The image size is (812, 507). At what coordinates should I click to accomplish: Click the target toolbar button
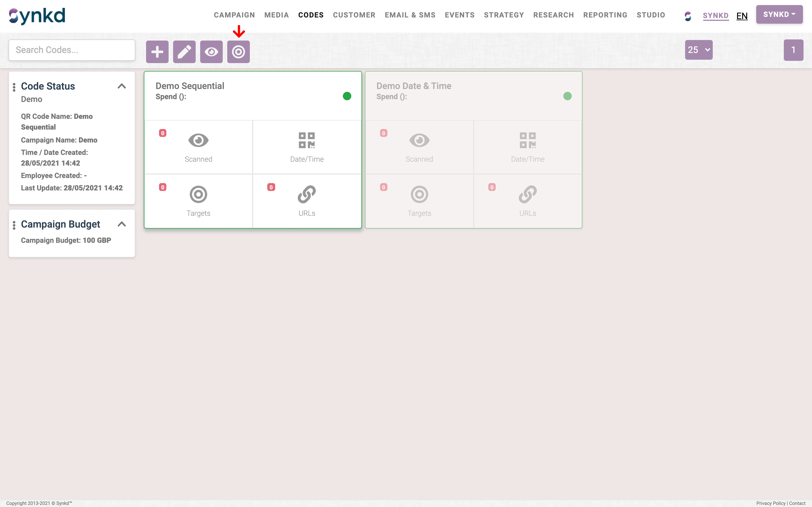(x=238, y=52)
